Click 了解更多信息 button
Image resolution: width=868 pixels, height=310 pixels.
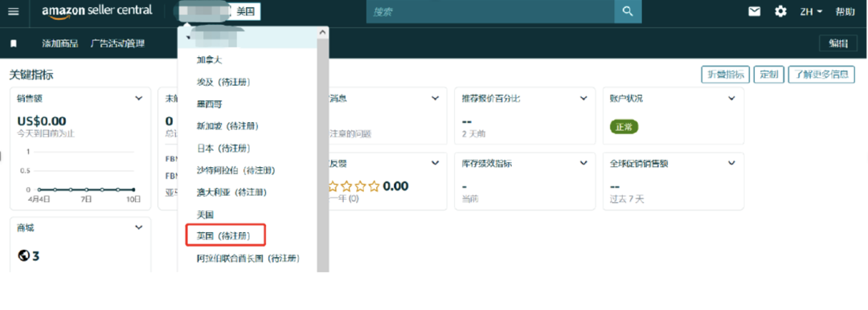point(821,75)
